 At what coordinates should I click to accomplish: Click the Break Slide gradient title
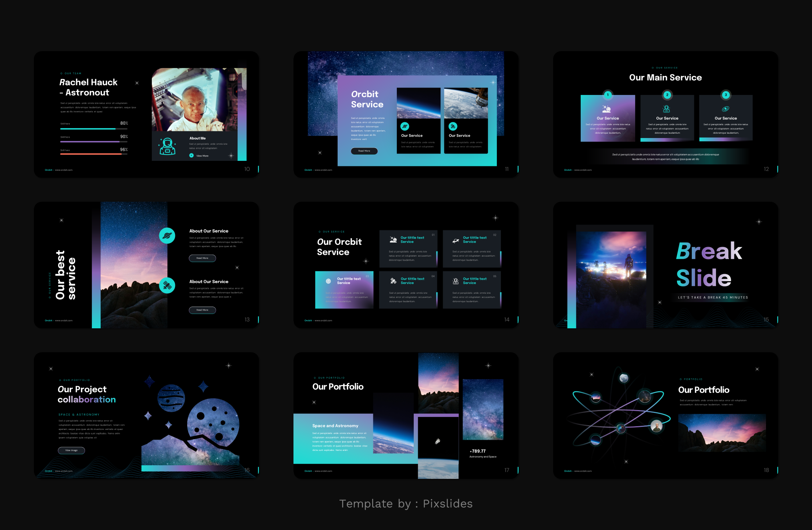[709, 264]
